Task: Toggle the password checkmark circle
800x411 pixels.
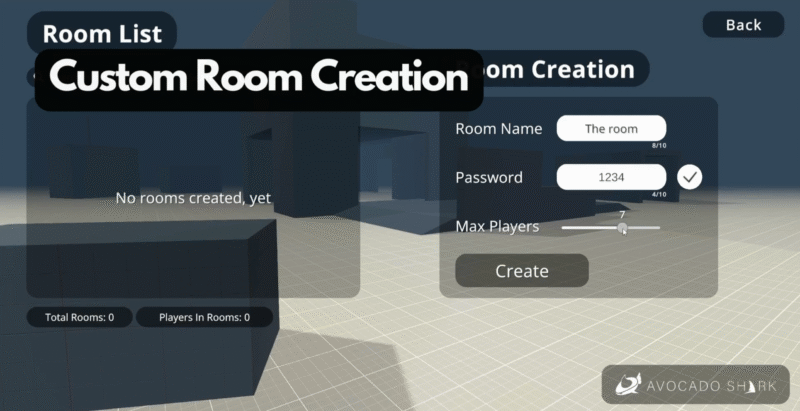Action: point(689,177)
